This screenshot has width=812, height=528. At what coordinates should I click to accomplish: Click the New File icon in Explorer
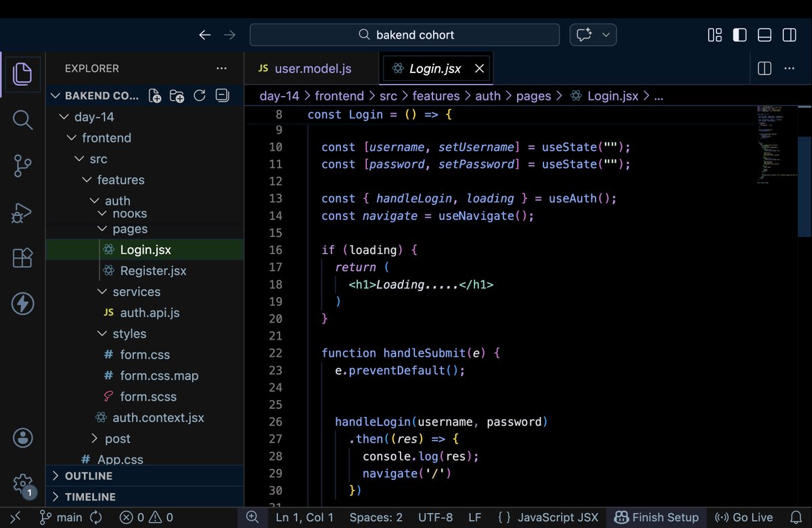pyautogui.click(x=155, y=96)
